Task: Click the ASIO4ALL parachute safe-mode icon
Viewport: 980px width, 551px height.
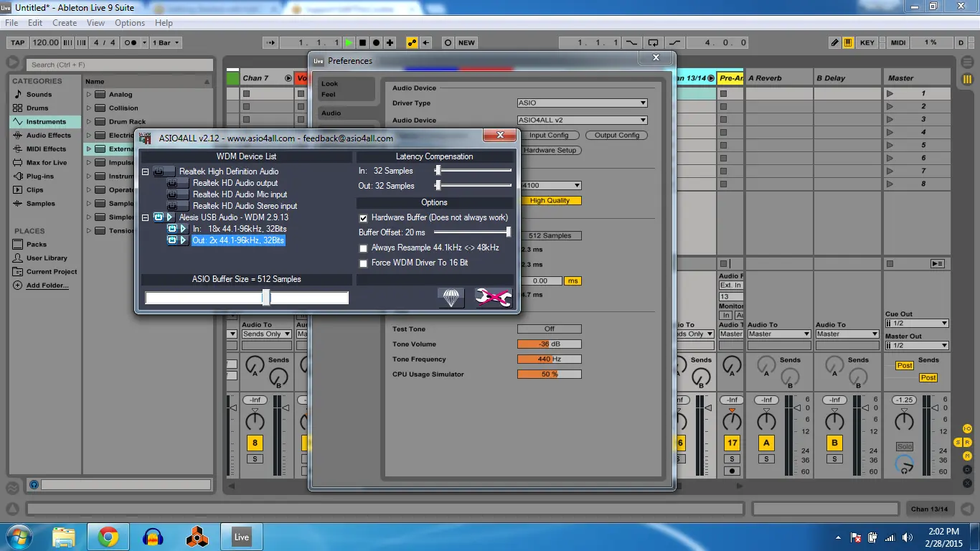Action: point(451,298)
